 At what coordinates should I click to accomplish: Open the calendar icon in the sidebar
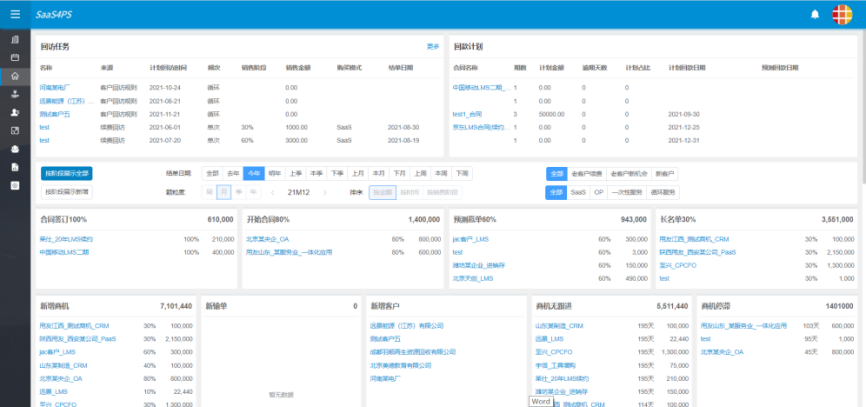[x=15, y=57]
